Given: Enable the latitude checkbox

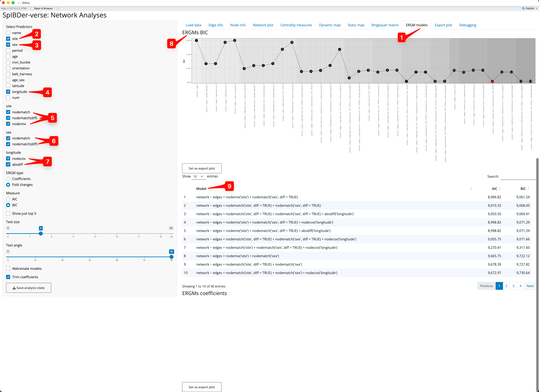Looking at the screenshot, I should 8,86.
